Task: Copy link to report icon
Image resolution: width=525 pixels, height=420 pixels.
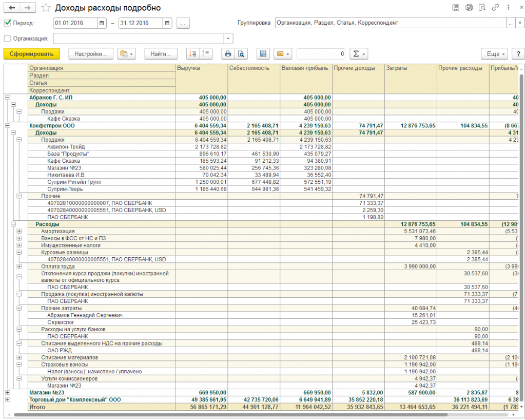Action: [x=495, y=7]
